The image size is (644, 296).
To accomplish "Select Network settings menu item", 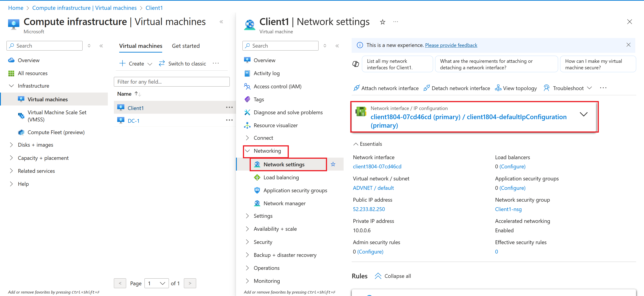I will point(284,164).
